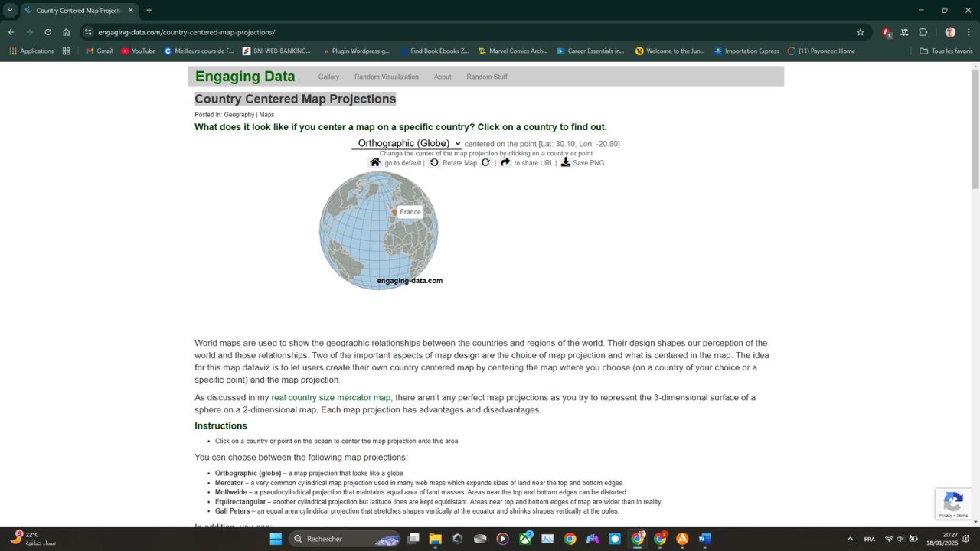Viewport: 980px width, 551px height.
Task: Open the Gmail bookmark in the bookmarks bar
Action: (x=98, y=51)
